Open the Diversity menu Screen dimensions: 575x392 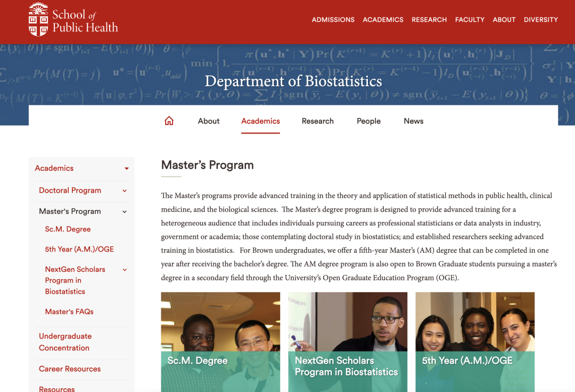click(x=540, y=20)
